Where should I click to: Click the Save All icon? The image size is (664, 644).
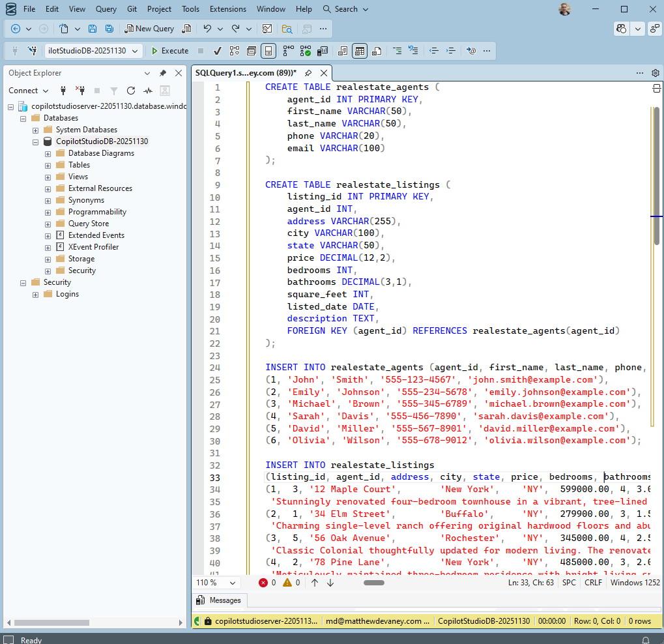(x=109, y=29)
